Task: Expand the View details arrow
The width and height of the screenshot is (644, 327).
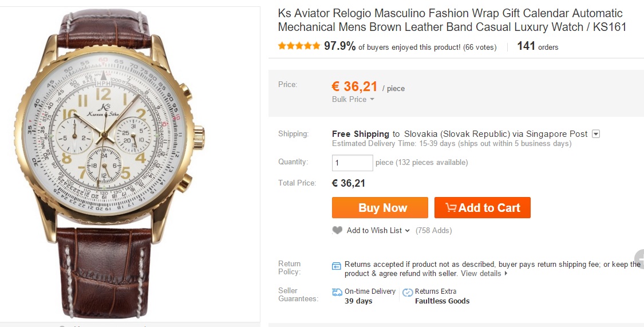Action: point(506,274)
